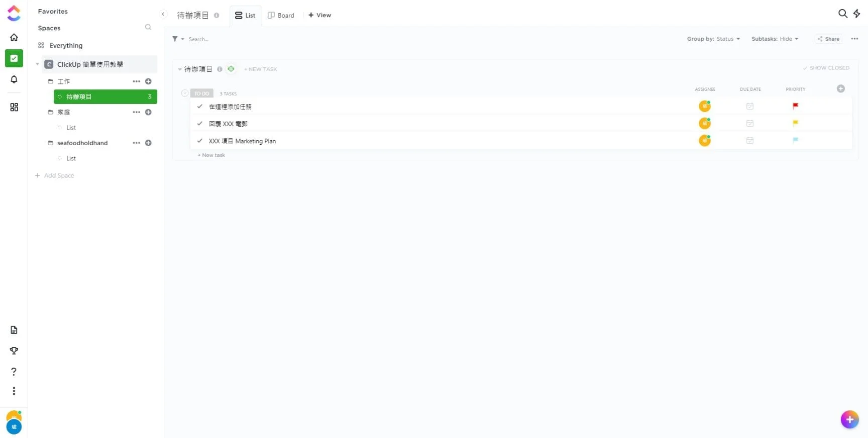Open assignee avatar for Marketing Plan task
The width and height of the screenshot is (868, 438).
(705, 141)
